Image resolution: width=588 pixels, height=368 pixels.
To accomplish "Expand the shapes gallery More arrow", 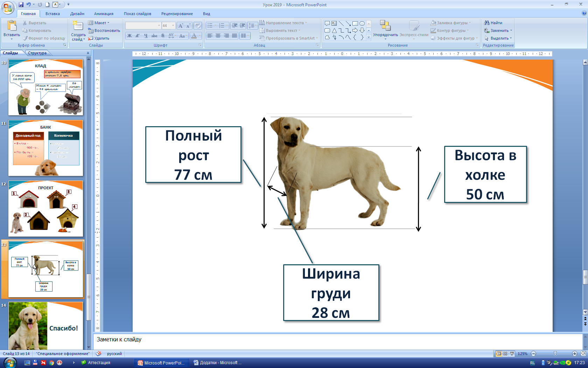I will pyautogui.click(x=369, y=37).
